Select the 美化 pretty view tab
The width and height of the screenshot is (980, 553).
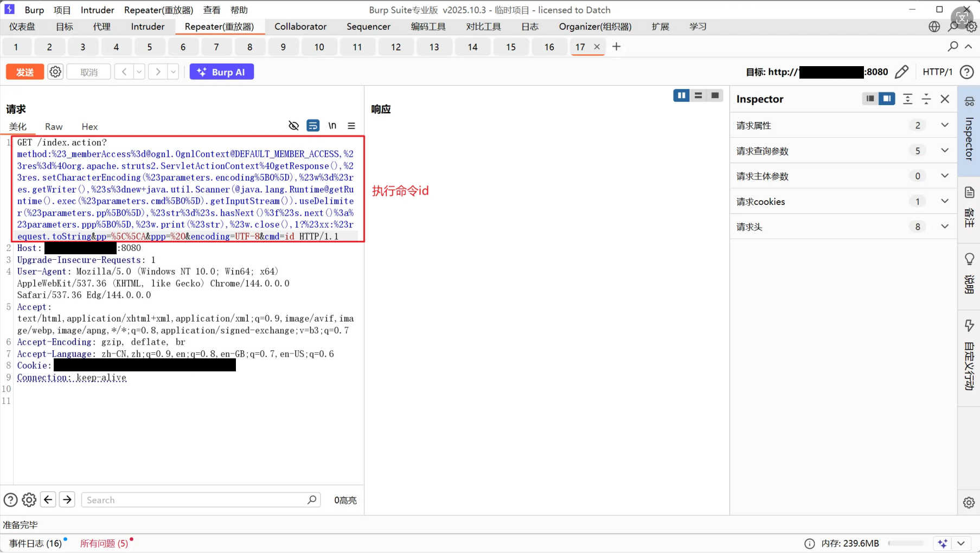tap(18, 126)
